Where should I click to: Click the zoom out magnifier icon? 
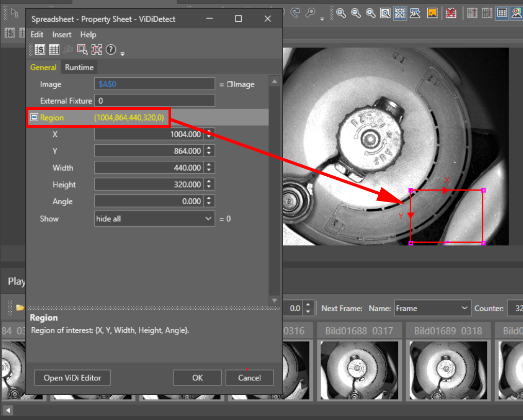(356, 13)
